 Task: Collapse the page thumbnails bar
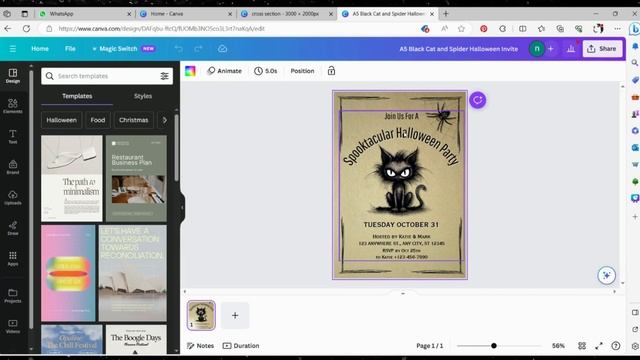(403, 293)
